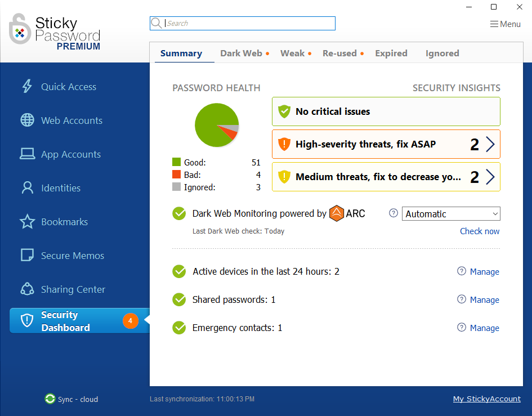532x416 pixels.
Task: Open the Ignored tab
Action: pos(442,53)
